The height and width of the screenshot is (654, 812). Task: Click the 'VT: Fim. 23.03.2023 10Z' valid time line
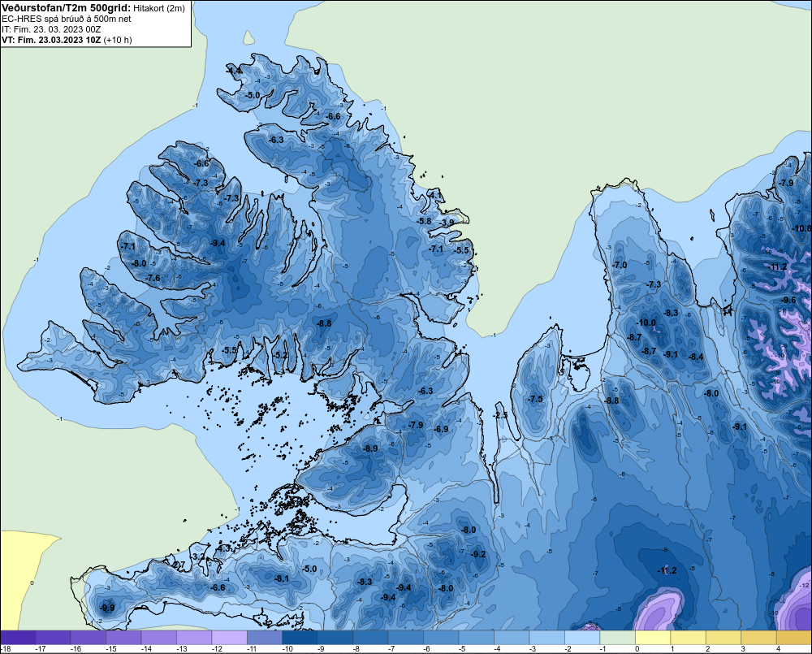(51, 40)
